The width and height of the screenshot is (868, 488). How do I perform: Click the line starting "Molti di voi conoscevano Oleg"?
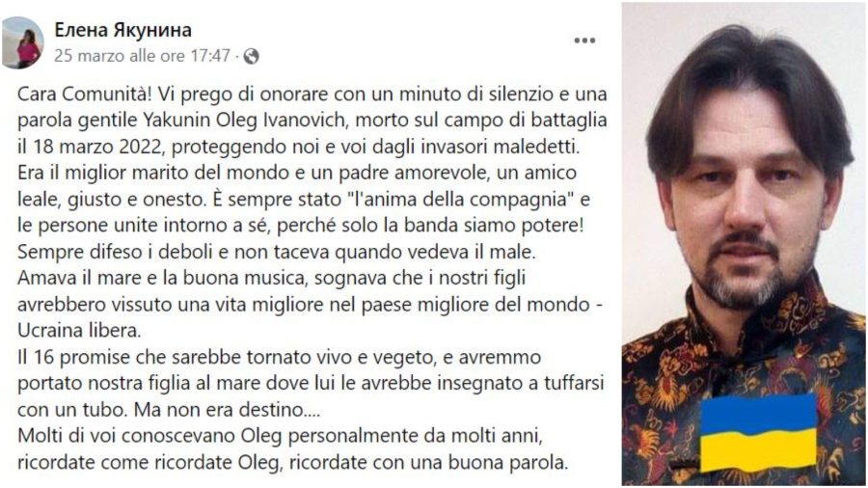point(280,437)
